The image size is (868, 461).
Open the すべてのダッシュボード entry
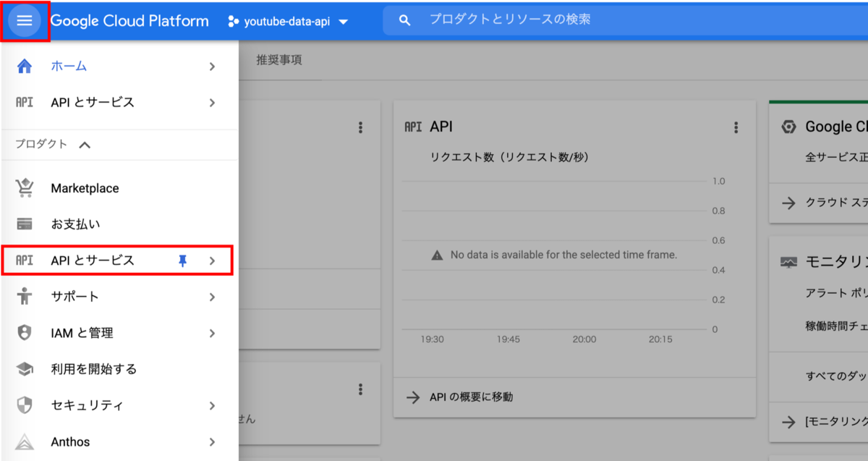click(x=836, y=376)
